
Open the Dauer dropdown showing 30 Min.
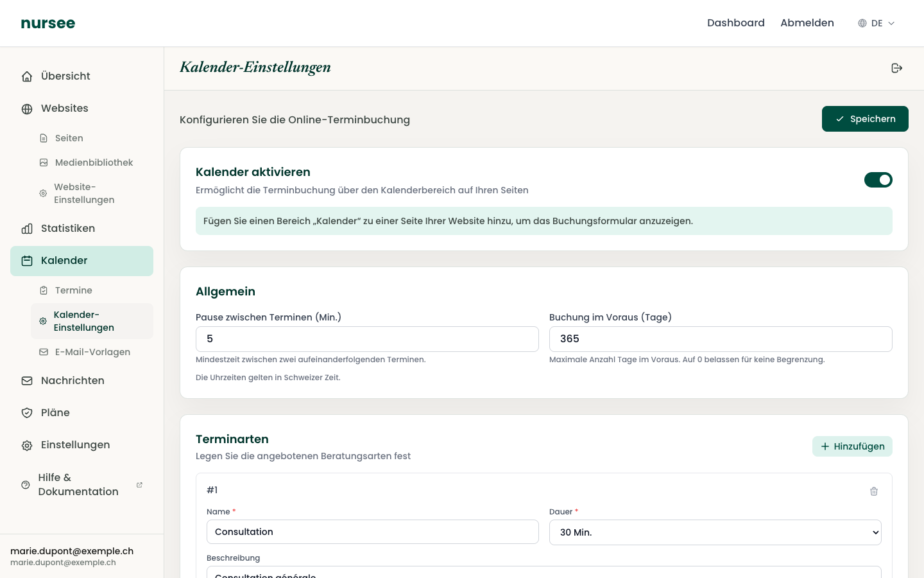click(715, 532)
